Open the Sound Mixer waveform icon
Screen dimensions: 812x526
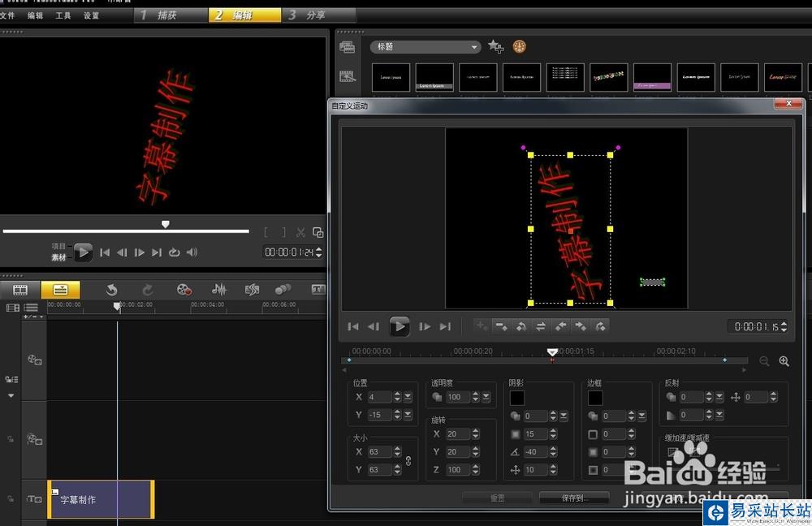tap(219, 290)
